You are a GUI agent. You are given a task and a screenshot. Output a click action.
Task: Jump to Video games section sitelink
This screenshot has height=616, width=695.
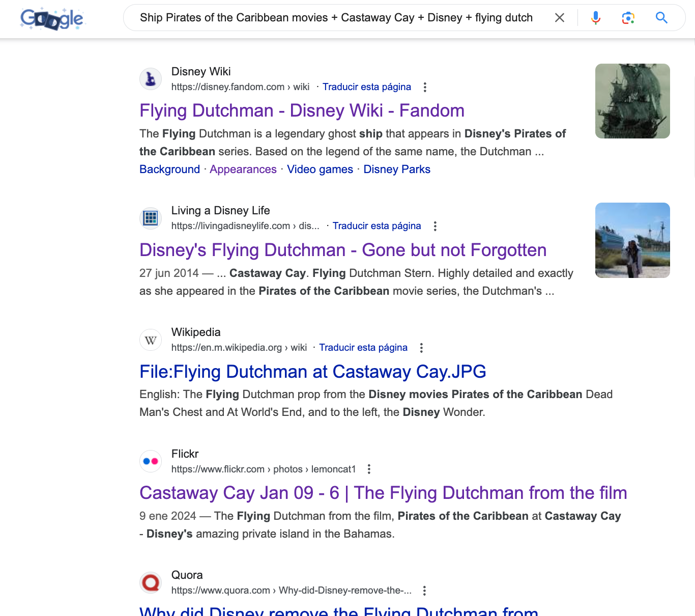320,170
